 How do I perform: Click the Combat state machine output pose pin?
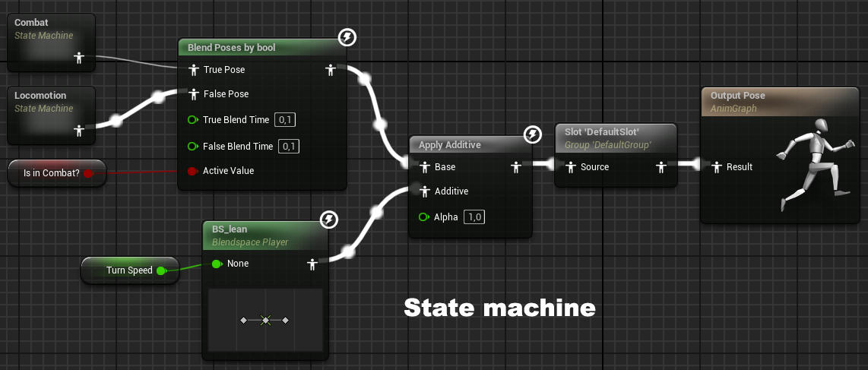tap(78, 58)
